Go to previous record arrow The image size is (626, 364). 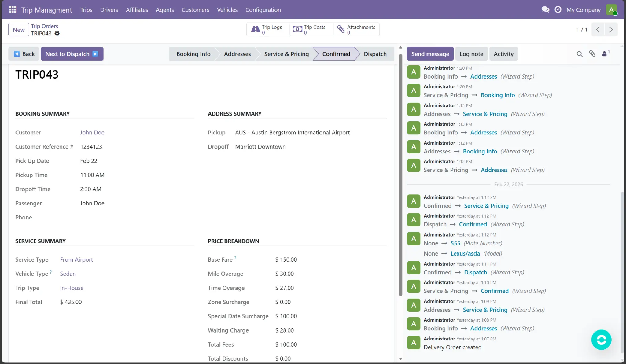tap(598, 30)
